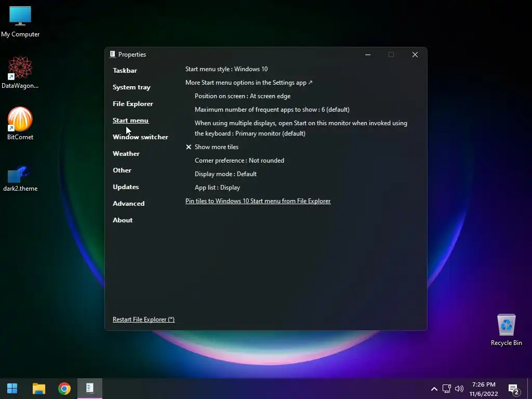Change Start menu style Windows 10 setting
Image resolution: width=532 pixels, height=399 pixels.
(227, 69)
